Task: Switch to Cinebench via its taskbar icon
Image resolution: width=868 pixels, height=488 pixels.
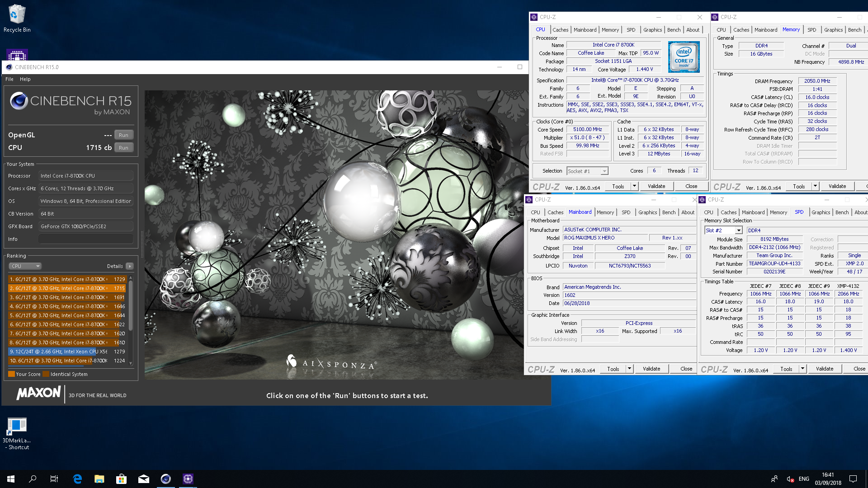Action: click(165, 479)
